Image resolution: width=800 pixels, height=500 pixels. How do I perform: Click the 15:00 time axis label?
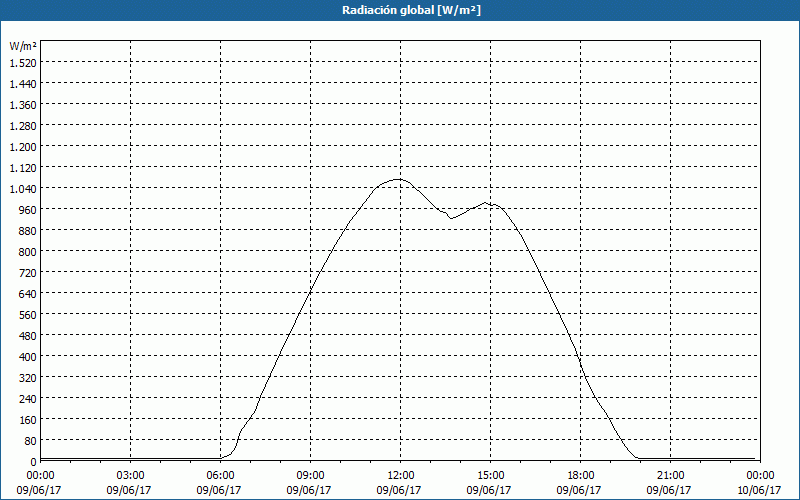[x=490, y=476]
